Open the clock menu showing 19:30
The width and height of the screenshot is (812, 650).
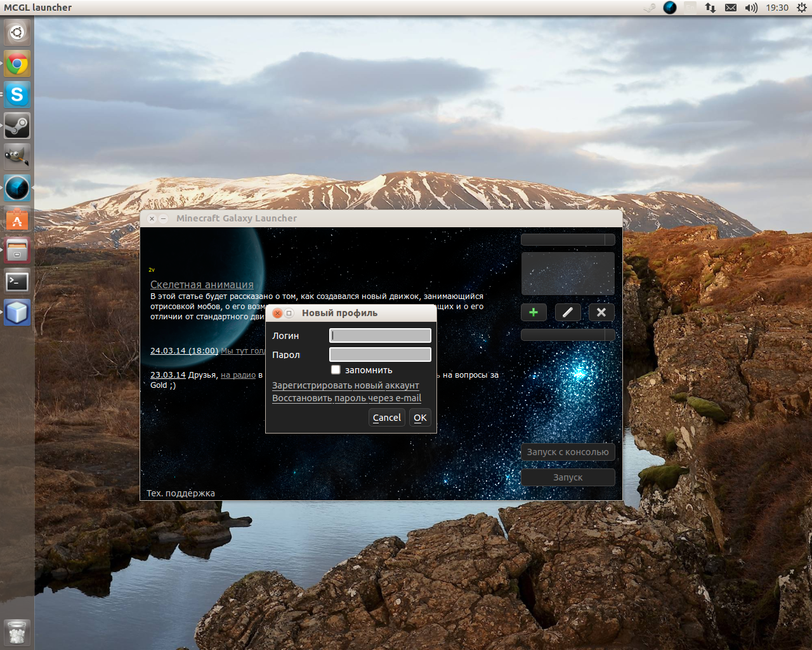tap(776, 8)
